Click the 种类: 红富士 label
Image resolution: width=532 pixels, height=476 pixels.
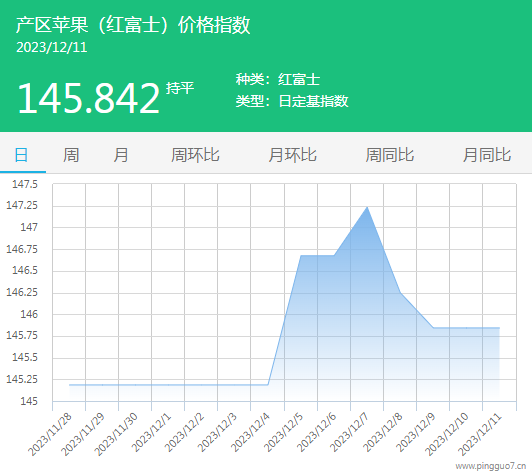(x=278, y=79)
